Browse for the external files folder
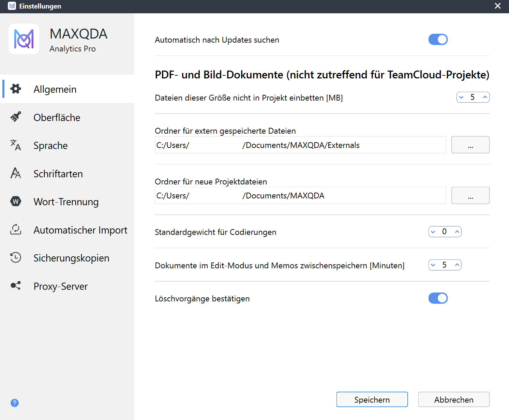 click(x=470, y=145)
